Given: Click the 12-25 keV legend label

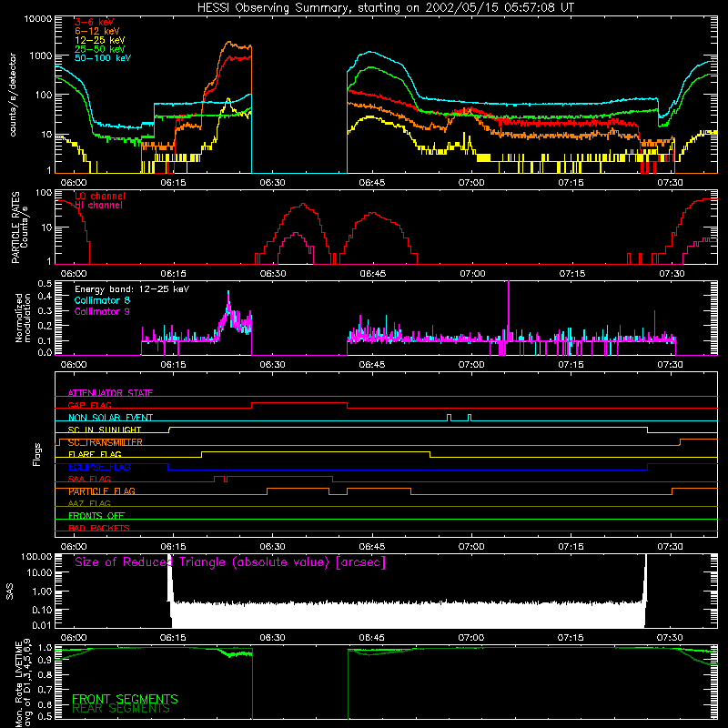Looking at the screenshot, I should coord(99,40).
